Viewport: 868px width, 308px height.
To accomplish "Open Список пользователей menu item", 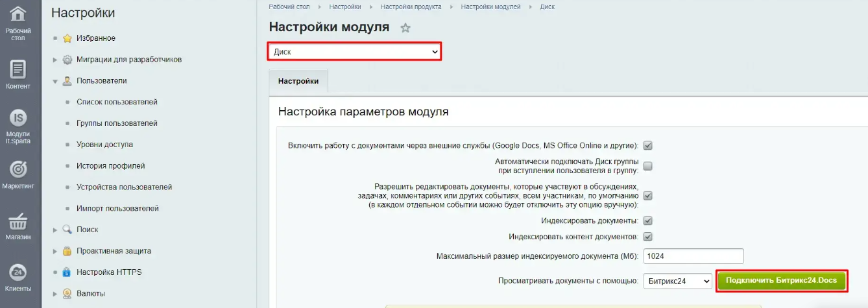I will coord(117,102).
